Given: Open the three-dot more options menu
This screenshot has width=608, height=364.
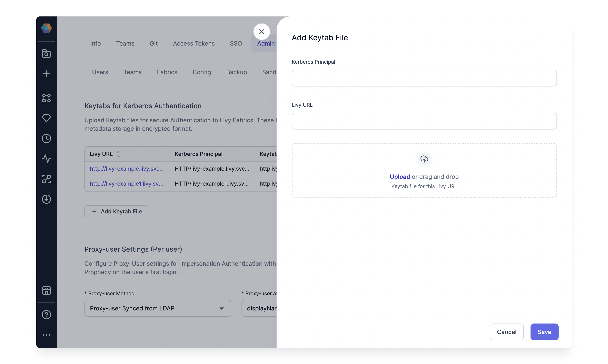Looking at the screenshot, I should 46,334.
